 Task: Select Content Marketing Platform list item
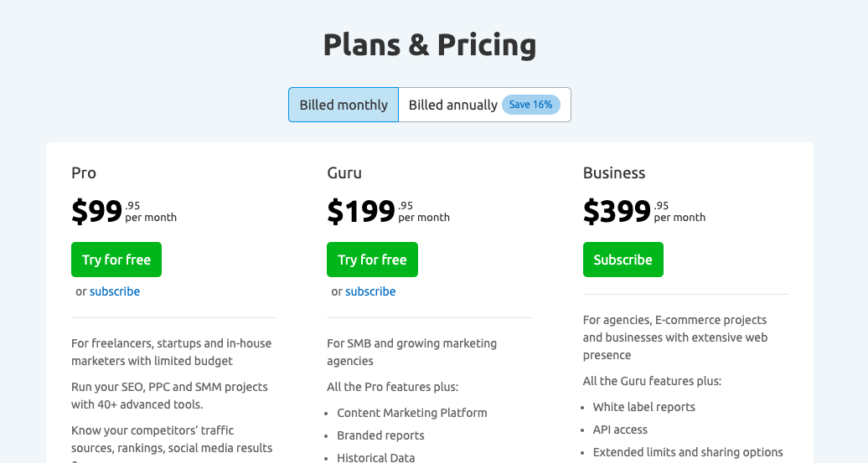click(412, 413)
